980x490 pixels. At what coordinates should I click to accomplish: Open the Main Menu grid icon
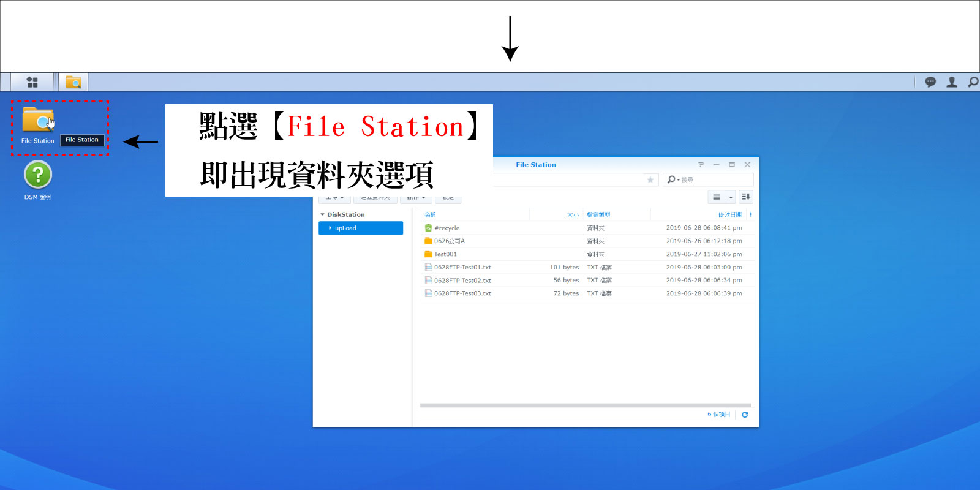(x=32, y=82)
